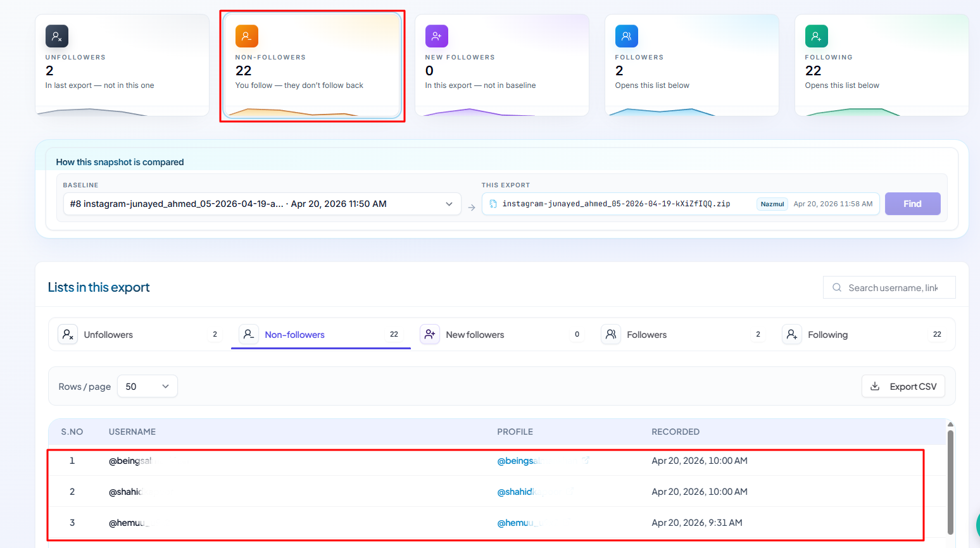Click the Lists in this export heading
This screenshot has width=980, height=548.
[x=99, y=287]
